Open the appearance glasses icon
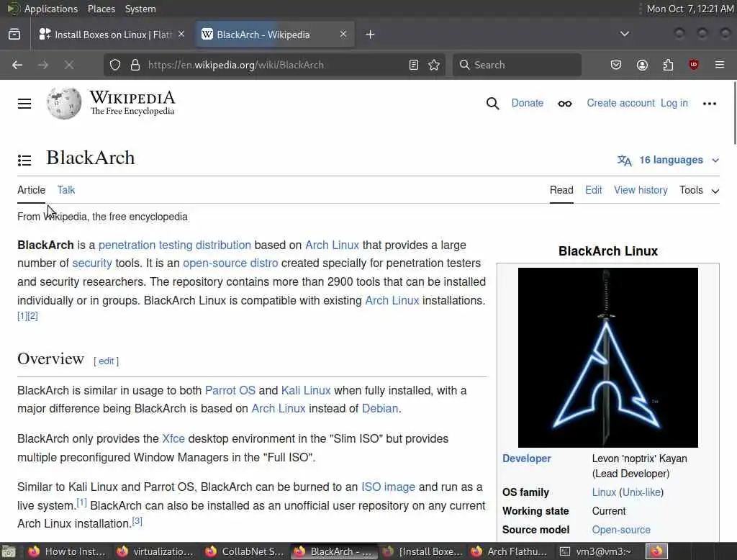Viewport: 737px width, 560px height. coord(564,104)
